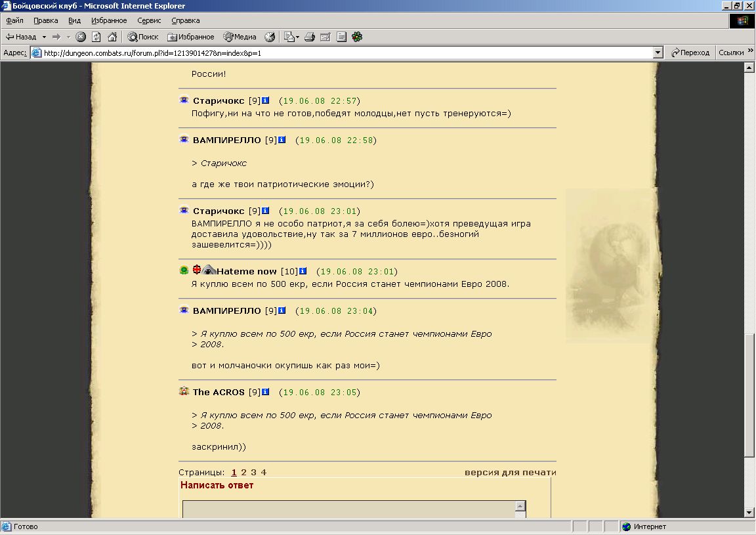The height and width of the screenshot is (535, 756).
Task: Click the Windows flag throbber logo
Action: tap(742, 21)
